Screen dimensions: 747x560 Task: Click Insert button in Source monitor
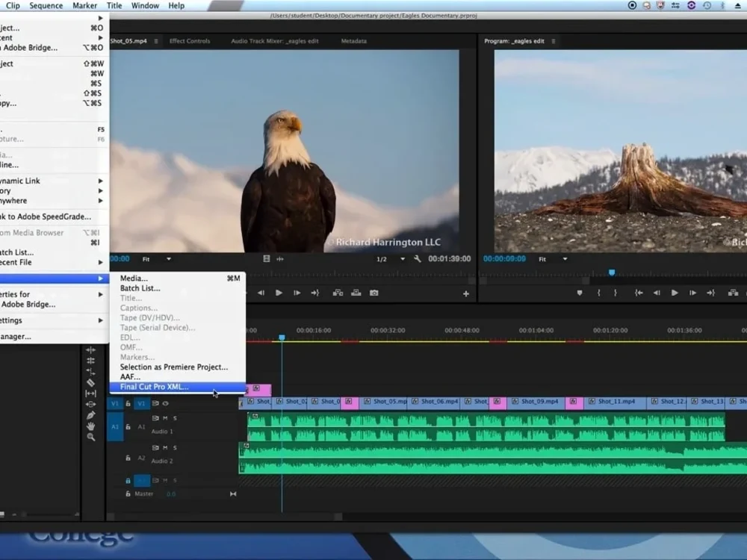tap(338, 293)
